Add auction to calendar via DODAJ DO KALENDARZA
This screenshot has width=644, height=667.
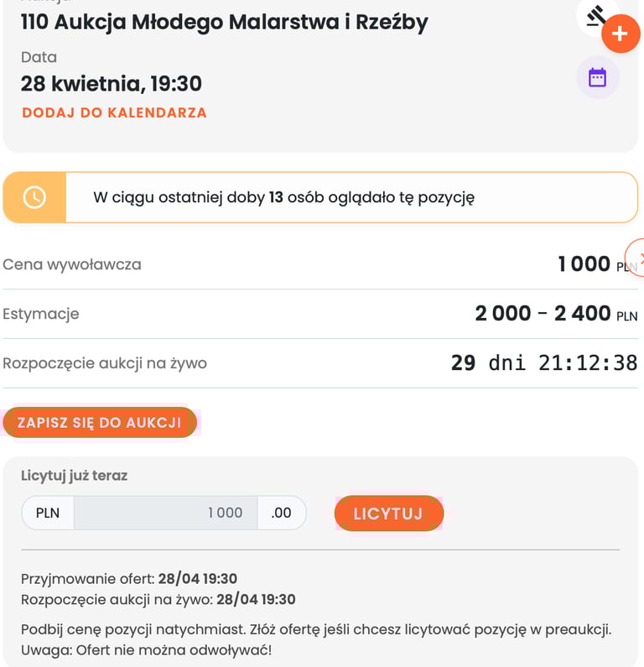114,112
